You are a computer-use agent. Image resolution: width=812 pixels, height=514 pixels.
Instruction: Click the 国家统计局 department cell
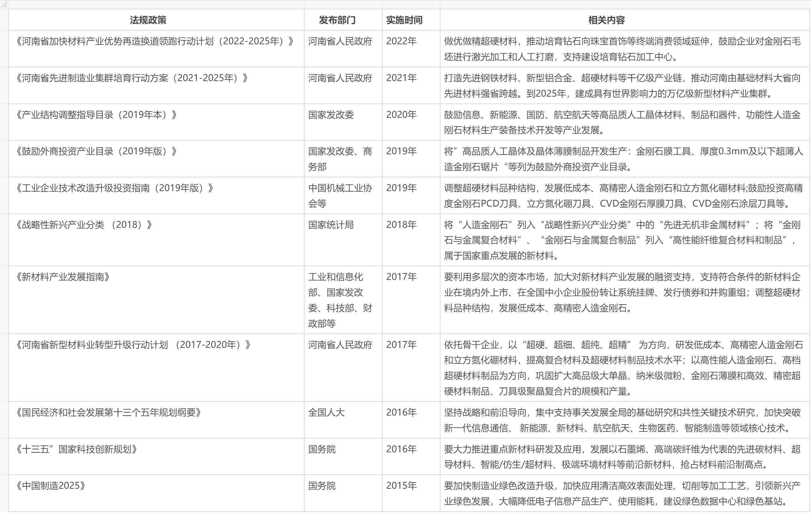[x=343, y=240]
